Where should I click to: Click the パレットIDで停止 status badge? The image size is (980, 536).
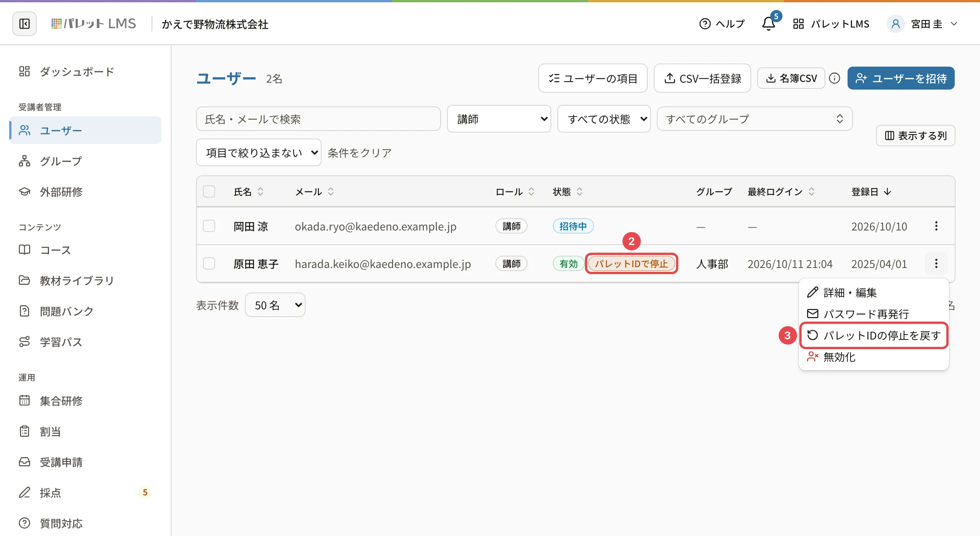[631, 263]
